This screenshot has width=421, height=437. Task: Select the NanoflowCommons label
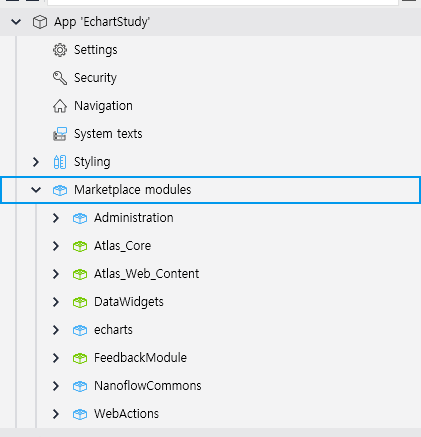point(148,386)
